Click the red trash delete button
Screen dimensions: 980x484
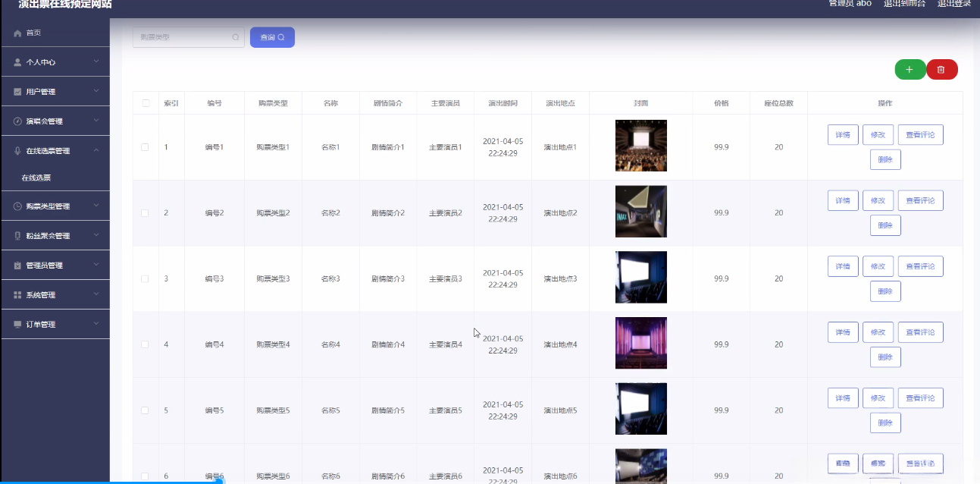(x=941, y=69)
